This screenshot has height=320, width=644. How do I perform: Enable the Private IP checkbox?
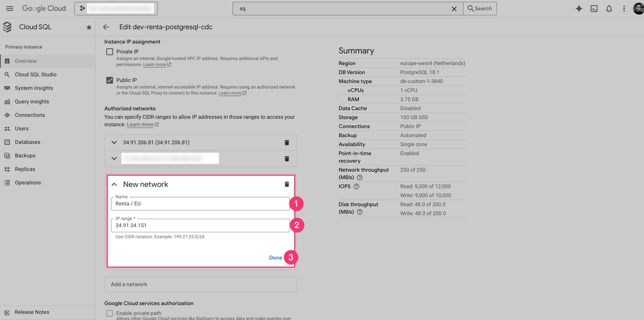(110, 52)
